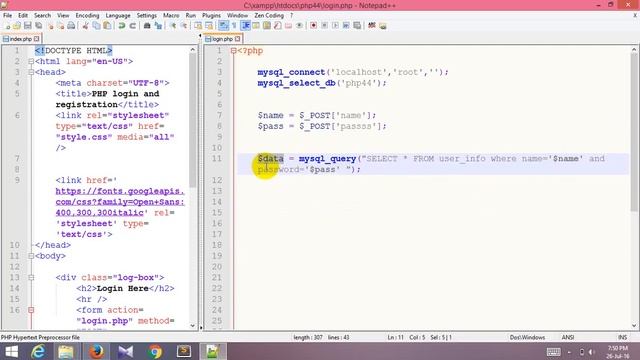Screen dimensions: 640x360
Task: Open the Language menu
Action: coord(118,16)
